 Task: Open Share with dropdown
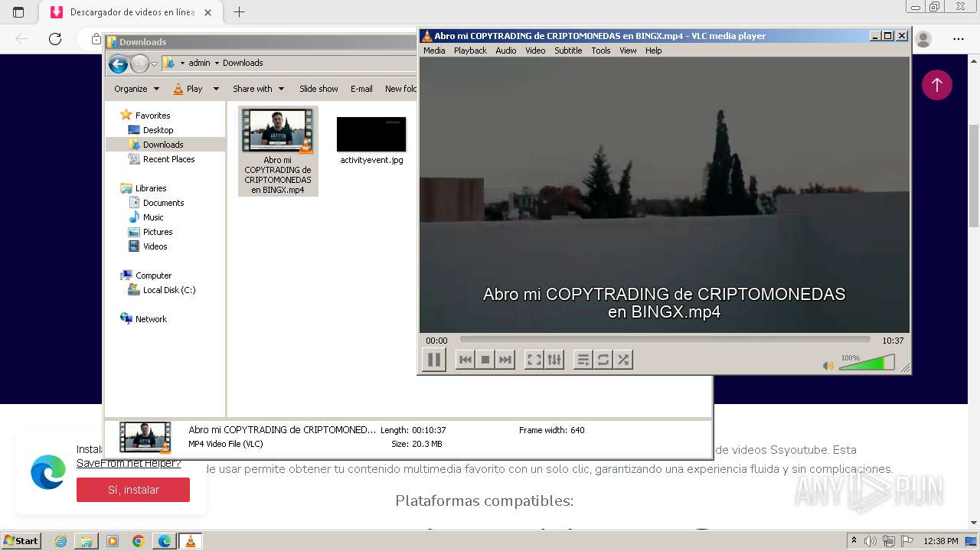point(258,89)
